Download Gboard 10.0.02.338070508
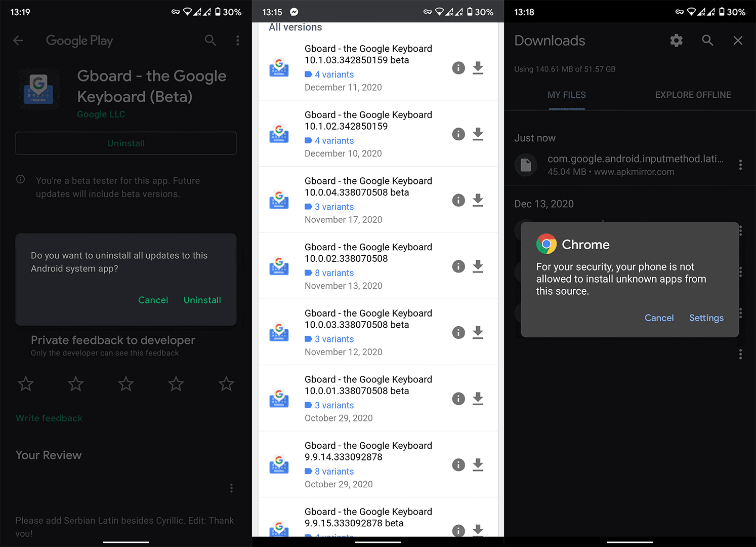Viewport: 756px width, 547px height. click(478, 266)
